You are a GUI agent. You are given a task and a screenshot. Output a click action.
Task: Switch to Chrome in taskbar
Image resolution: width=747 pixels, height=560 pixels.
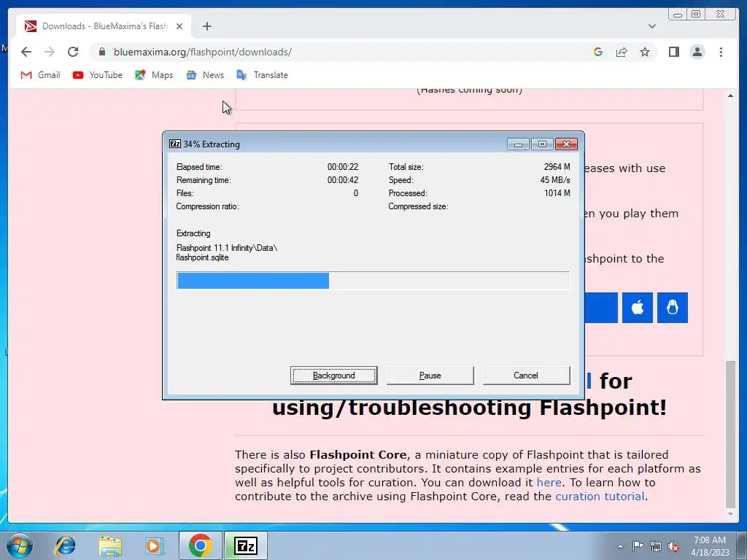200,545
